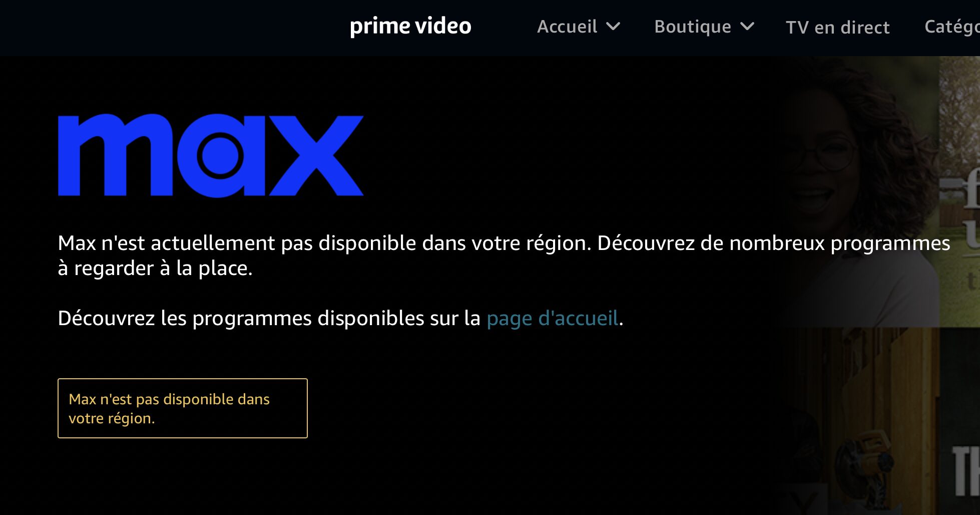
Task: Open the prime video logo home
Action: pyautogui.click(x=410, y=26)
